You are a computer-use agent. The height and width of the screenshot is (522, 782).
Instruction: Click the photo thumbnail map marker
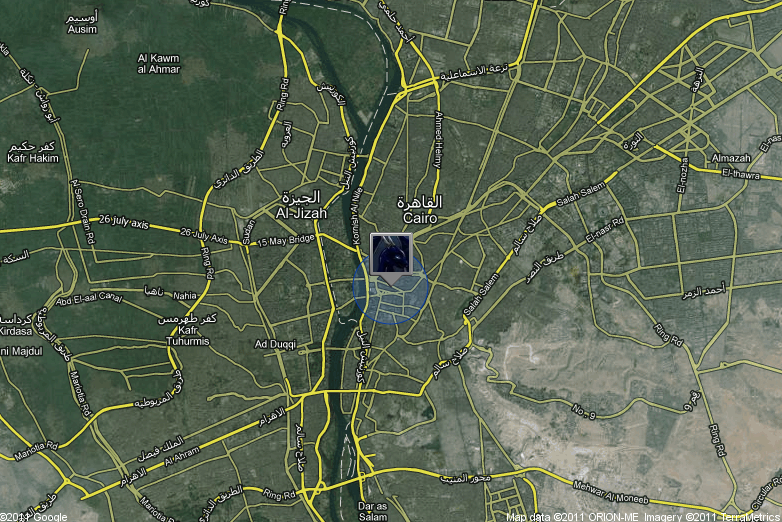tap(390, 252)
